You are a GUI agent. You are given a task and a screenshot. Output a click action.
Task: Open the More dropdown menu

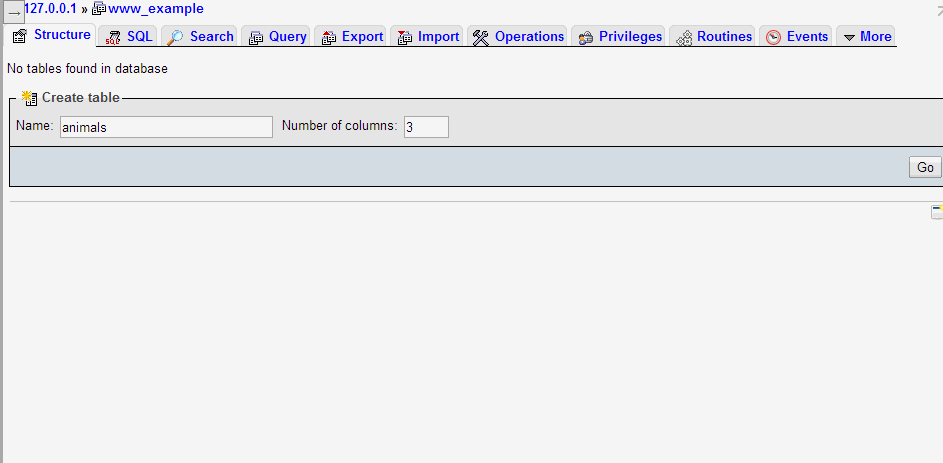866,37
